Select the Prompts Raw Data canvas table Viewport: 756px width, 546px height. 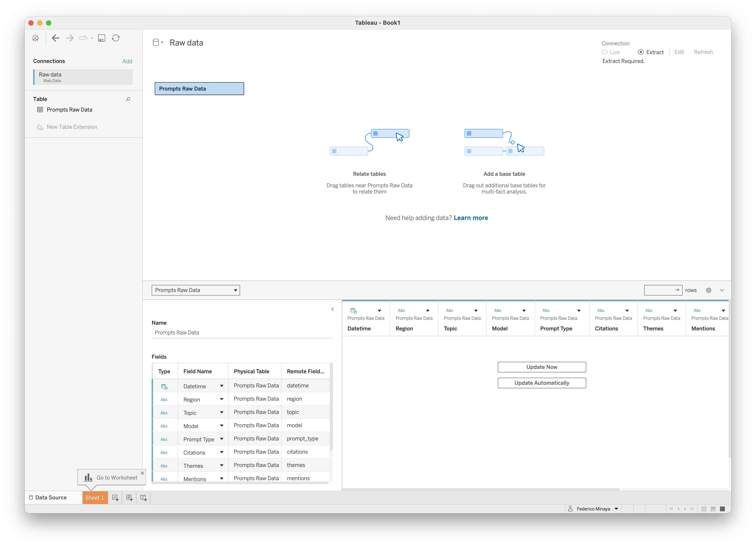tap(199, 89)
